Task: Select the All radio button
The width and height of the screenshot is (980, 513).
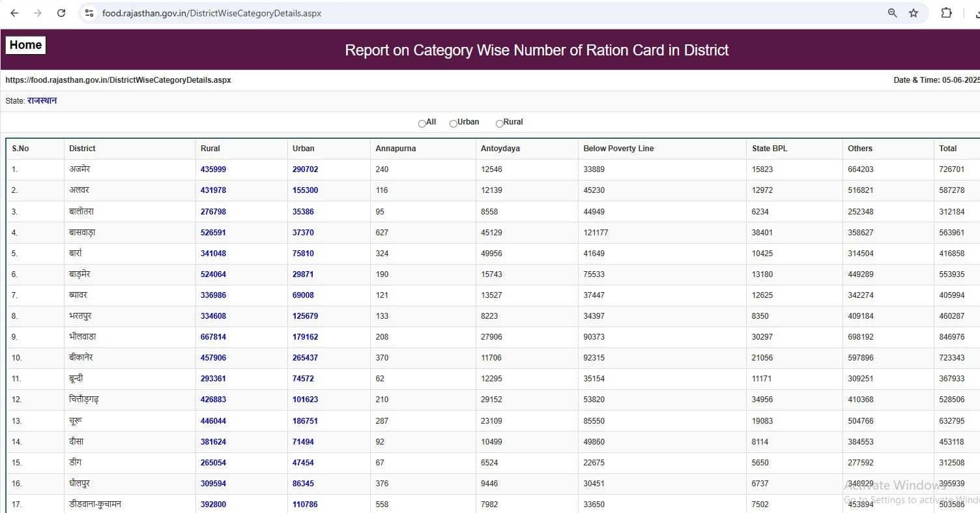Action: (422, 123)
